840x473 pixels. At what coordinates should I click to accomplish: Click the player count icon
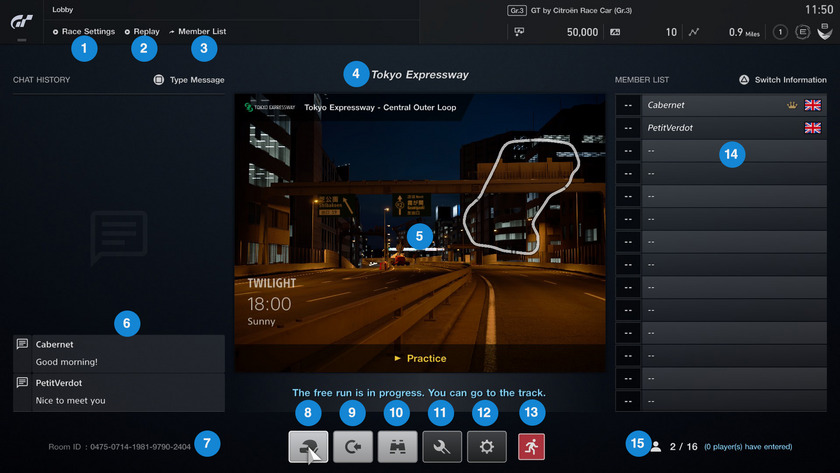(x=656, y=447)
